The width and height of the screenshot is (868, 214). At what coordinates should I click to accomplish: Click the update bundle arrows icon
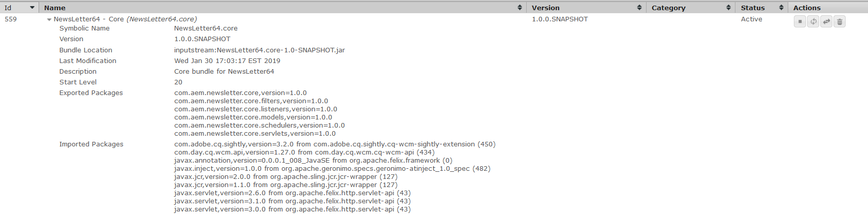click(x=826, y=21)
